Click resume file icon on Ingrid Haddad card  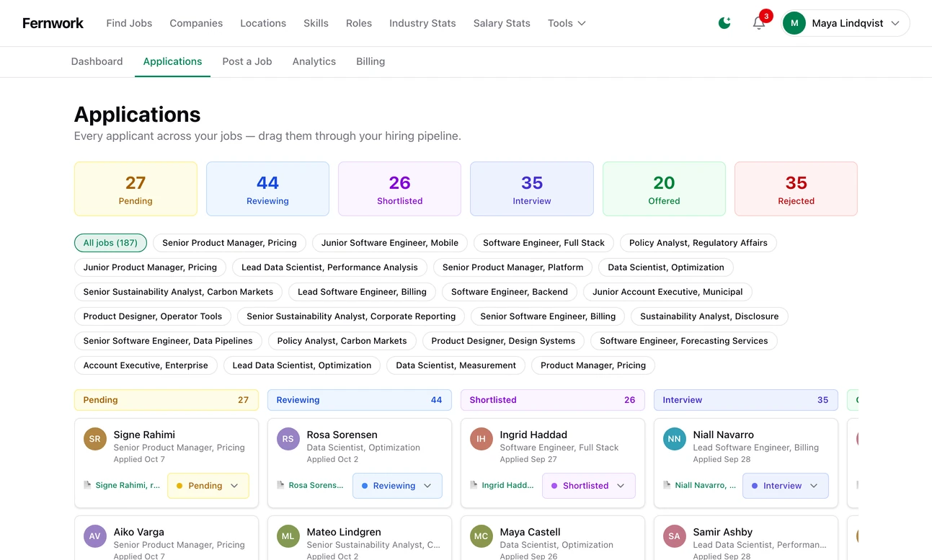[x=474, y=485]
